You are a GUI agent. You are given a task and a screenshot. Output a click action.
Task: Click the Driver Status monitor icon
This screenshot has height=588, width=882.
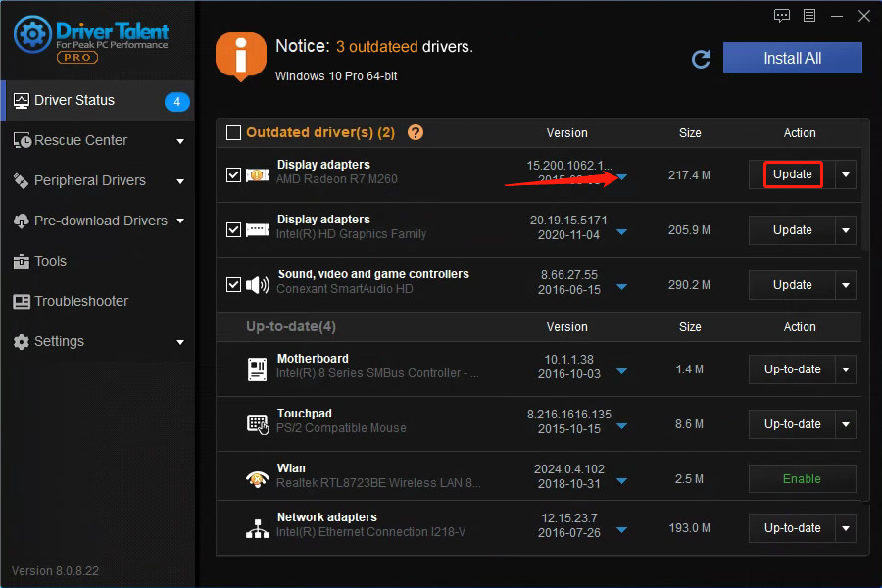22,101
